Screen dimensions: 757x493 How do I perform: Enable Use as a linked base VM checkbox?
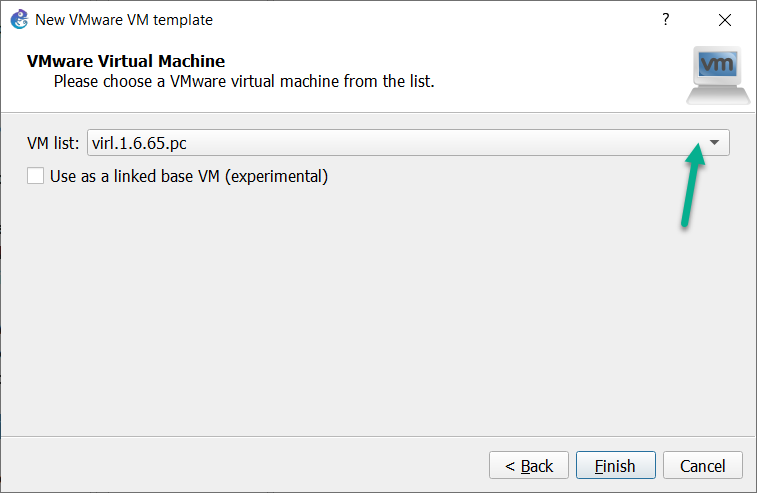tap(35, 176)
